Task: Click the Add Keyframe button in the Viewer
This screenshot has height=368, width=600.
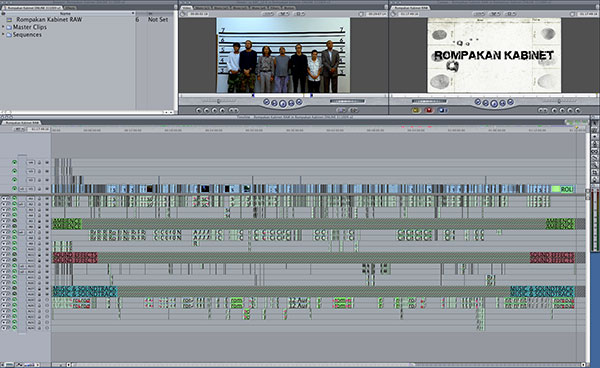Action: [214, 110]
